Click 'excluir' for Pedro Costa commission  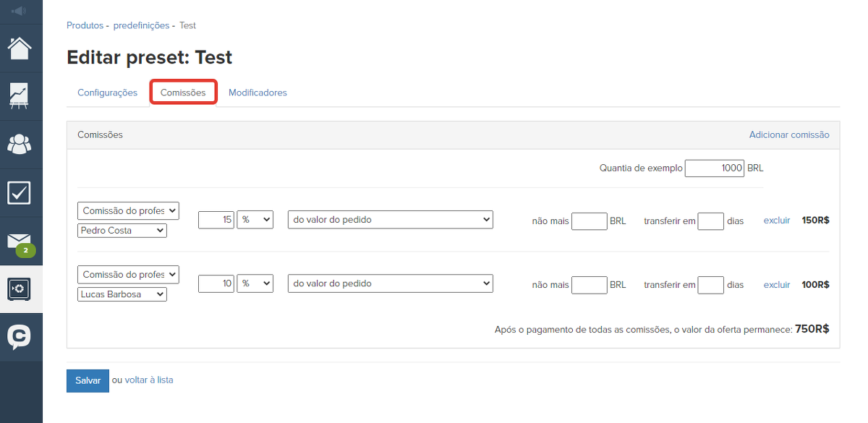(x=777, y=221)
